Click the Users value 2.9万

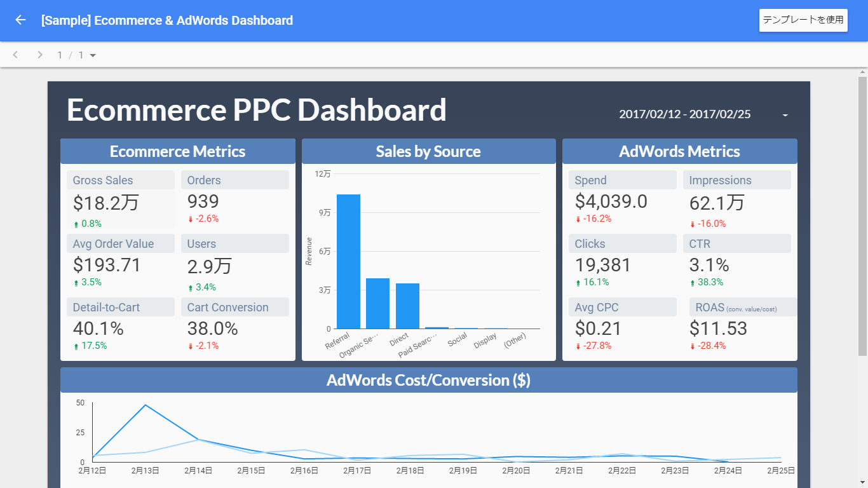click(x=210, y=266)
